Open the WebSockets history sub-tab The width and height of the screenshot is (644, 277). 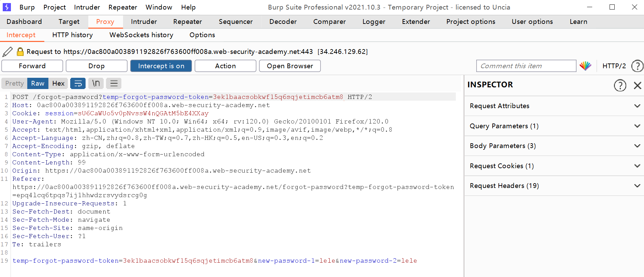(141, 35)
